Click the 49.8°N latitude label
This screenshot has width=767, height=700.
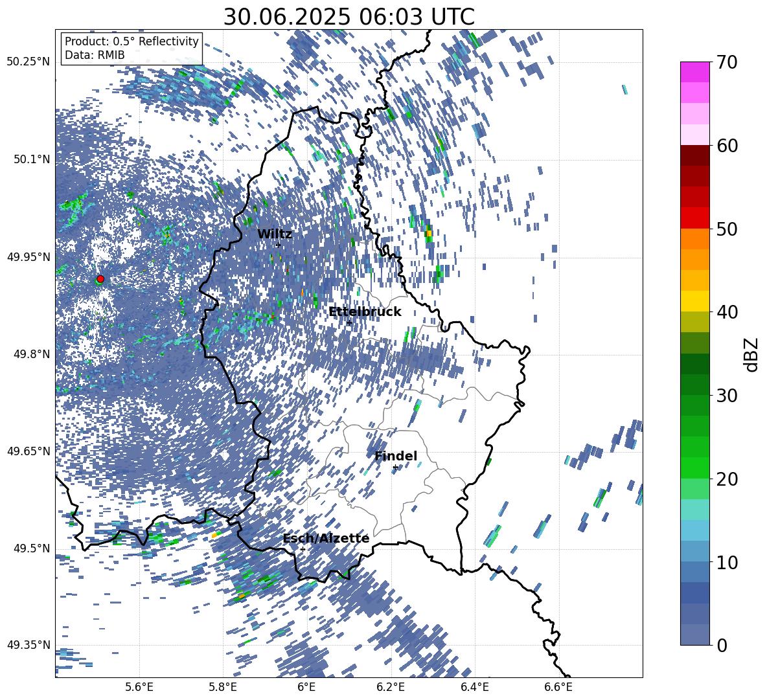coord(32,354)
